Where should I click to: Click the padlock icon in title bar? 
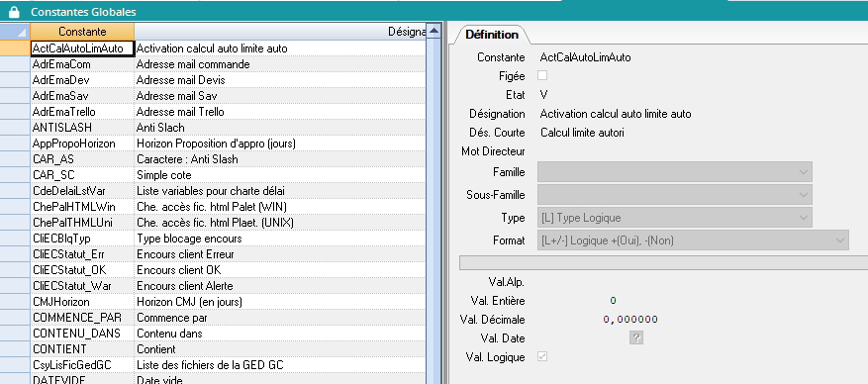coord(15,12)
